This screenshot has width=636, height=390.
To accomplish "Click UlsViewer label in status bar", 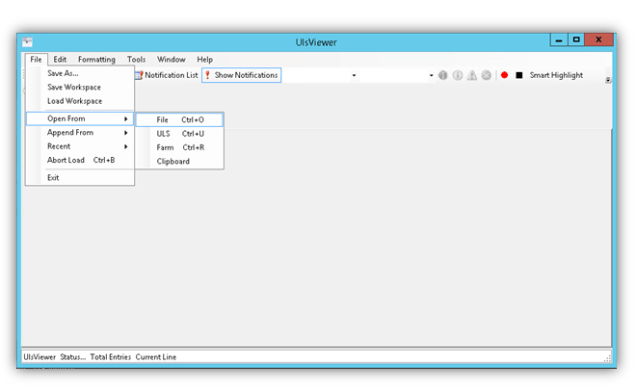I will click(x=39, y=357).
